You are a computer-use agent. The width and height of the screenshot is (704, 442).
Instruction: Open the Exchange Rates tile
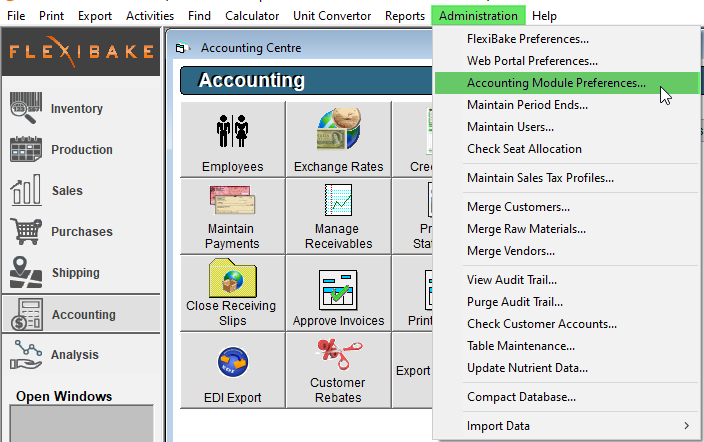(339, 139)
